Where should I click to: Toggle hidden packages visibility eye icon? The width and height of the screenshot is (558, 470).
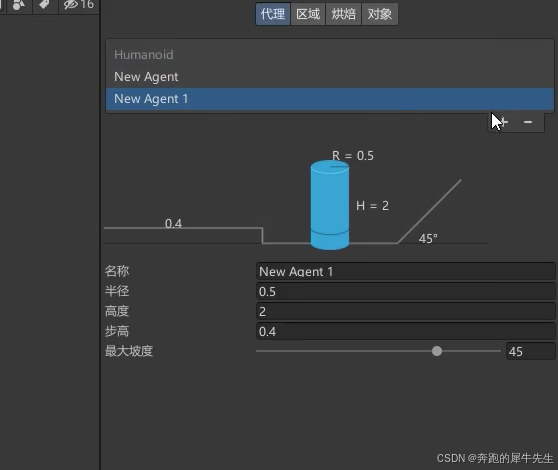(70, 5)
